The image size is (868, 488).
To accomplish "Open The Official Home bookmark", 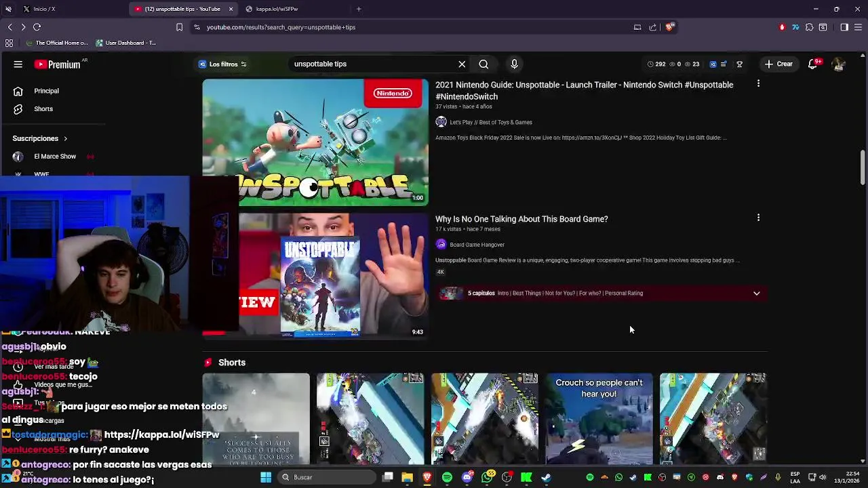I will point(57,43).
